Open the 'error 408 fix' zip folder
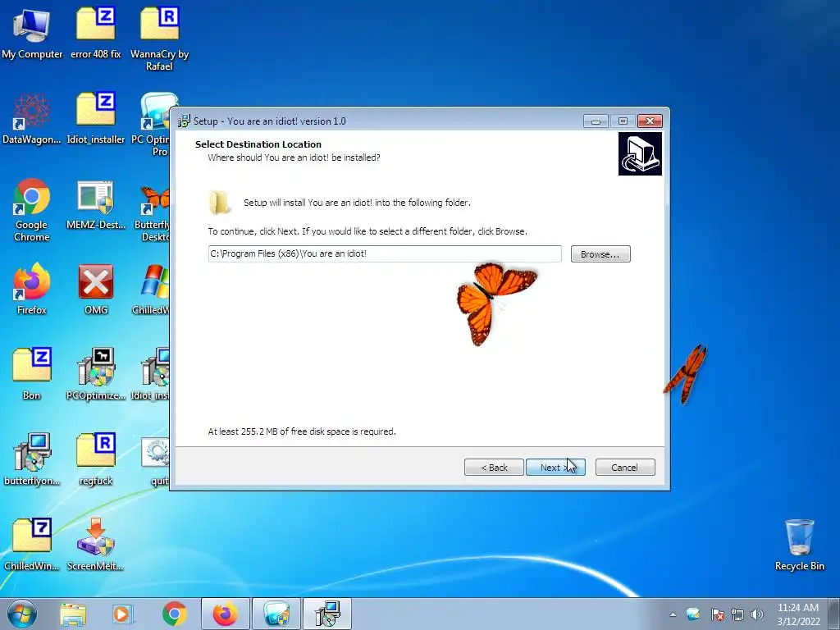 click(96, 32)
